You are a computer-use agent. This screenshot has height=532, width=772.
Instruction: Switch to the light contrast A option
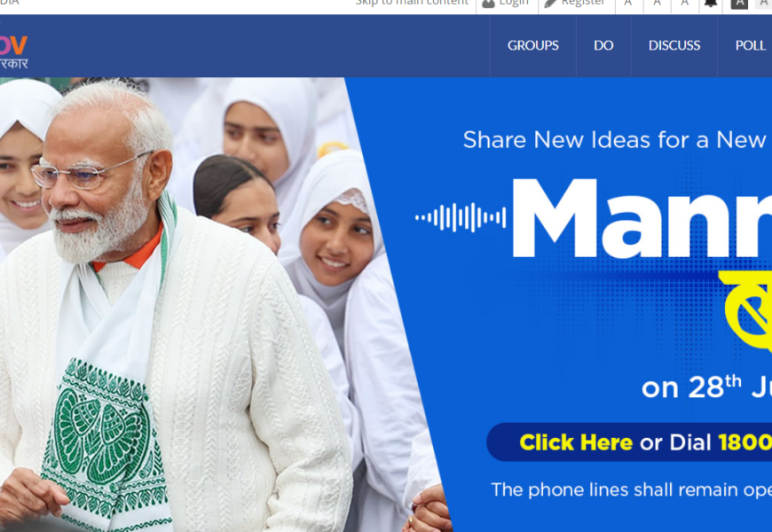[x=764, y=4]
